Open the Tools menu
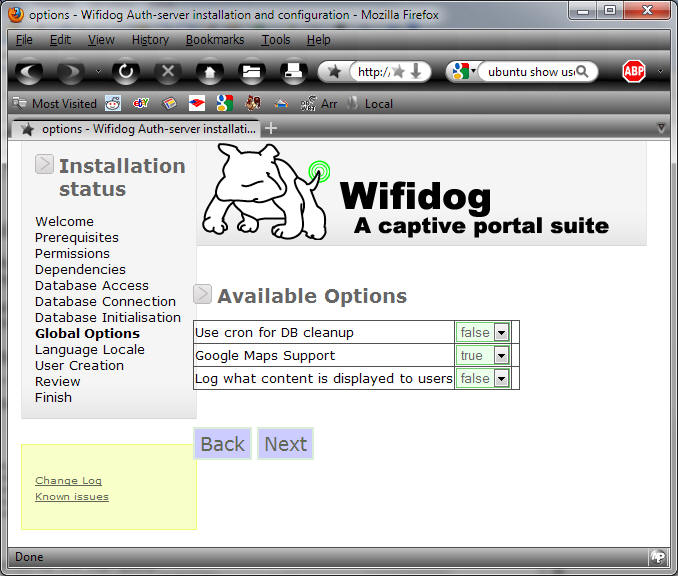The image size is (678, 576). tap(275, 40)
